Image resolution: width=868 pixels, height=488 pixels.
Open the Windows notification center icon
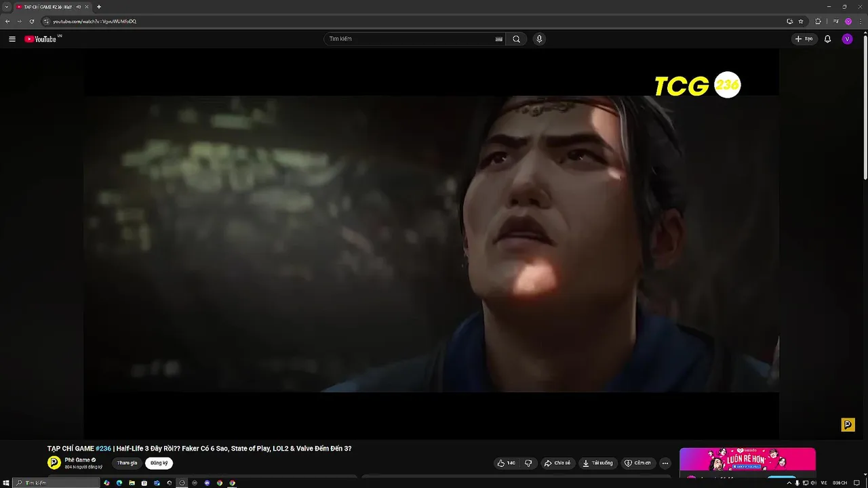tap(856, 483)
